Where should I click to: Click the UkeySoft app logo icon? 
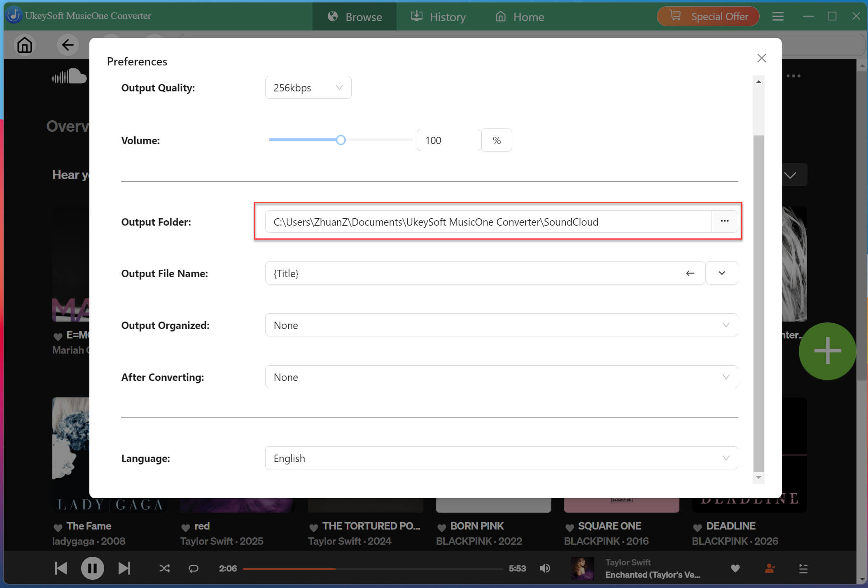(14, 15)
